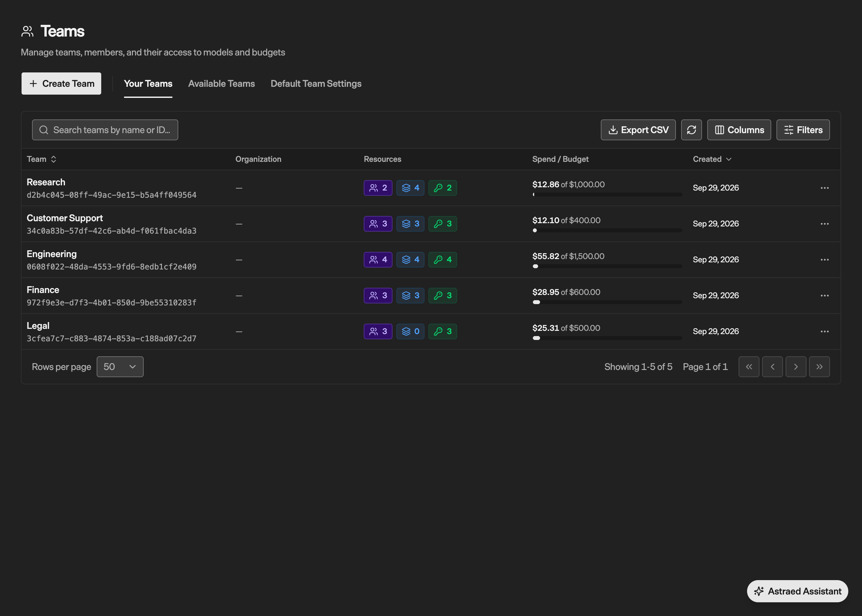Image resolution: width=862 pixels, height=616 pixels.
Task: Open the Engineering team name
Action: click(52, 254)
